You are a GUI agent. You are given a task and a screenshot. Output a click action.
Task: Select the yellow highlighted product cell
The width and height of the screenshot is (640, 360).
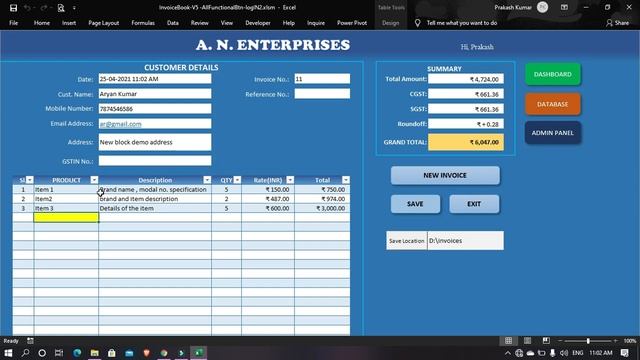(66, 218)
